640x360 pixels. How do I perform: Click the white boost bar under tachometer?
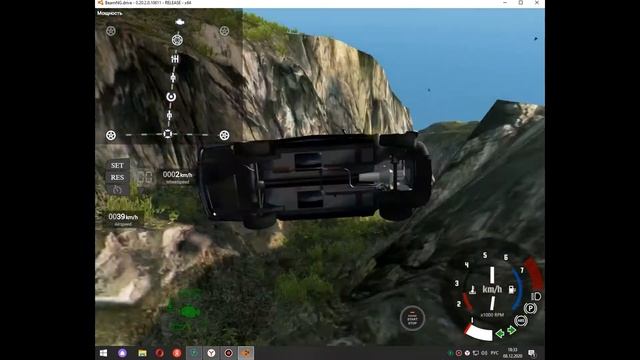(x=479, y=332)
